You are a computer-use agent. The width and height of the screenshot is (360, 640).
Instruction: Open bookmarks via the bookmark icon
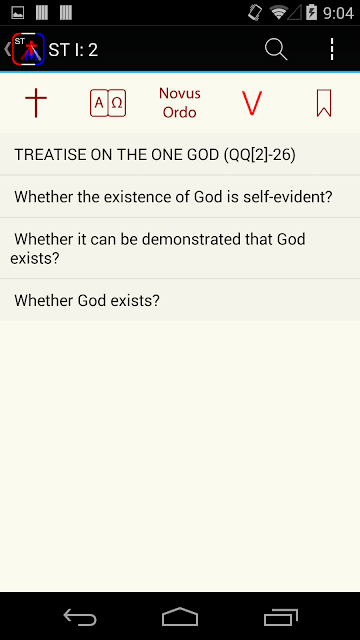pos(324,103)
